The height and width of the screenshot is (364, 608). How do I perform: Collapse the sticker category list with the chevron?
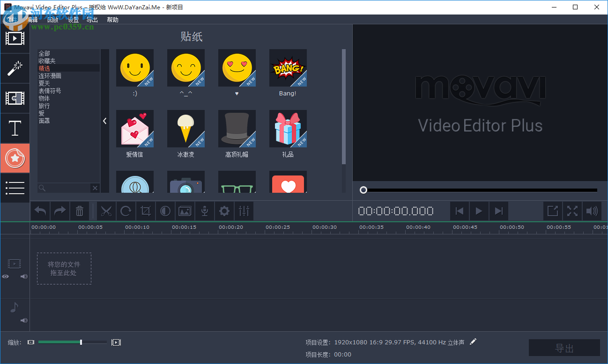coord(104,120)
